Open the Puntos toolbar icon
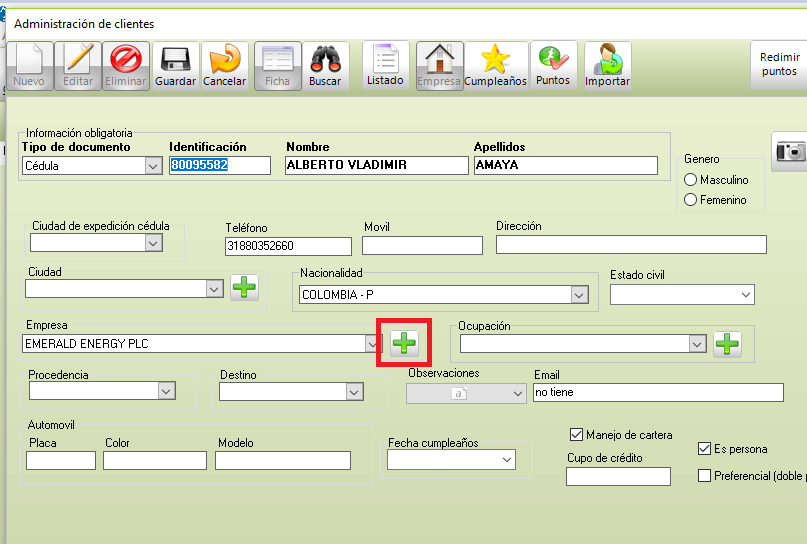Screen dimensions: 807x544 [x=553, y=60]
